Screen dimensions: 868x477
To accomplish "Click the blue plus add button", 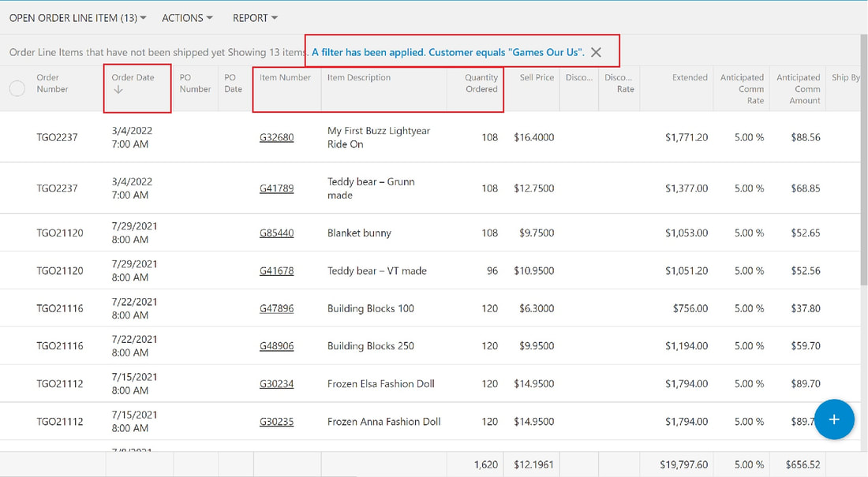I will [834, 419].
